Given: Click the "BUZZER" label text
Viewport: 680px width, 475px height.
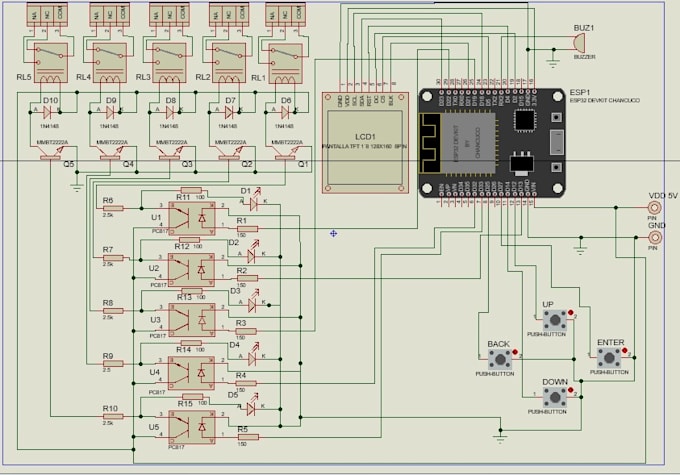Looking at the screenshot, I should [x=585, y=57].
